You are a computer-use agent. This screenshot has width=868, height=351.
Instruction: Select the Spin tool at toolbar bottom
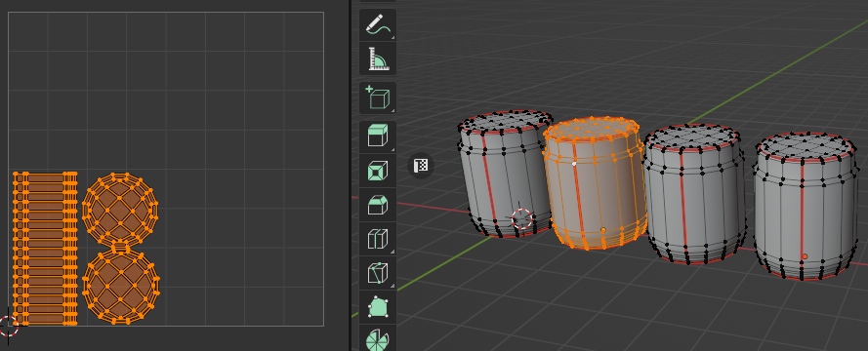coord(378,338)
